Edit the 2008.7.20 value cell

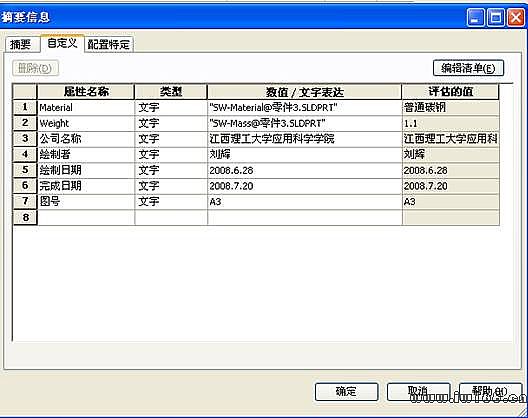pyautogui.click(x=304, y=186)
